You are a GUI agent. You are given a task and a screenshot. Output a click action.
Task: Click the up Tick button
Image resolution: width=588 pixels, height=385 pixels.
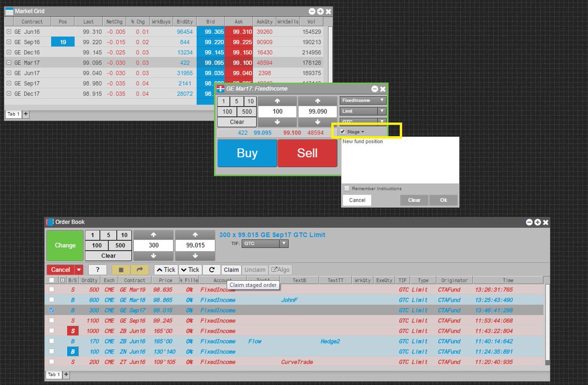(x=166, y=269)
